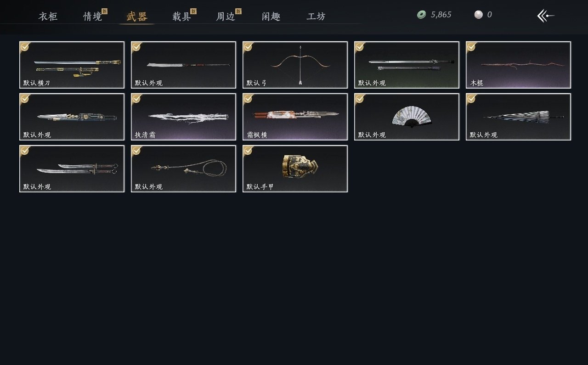
Task: Go to the 工坊 workshop tab
Action: coord(316,17)
